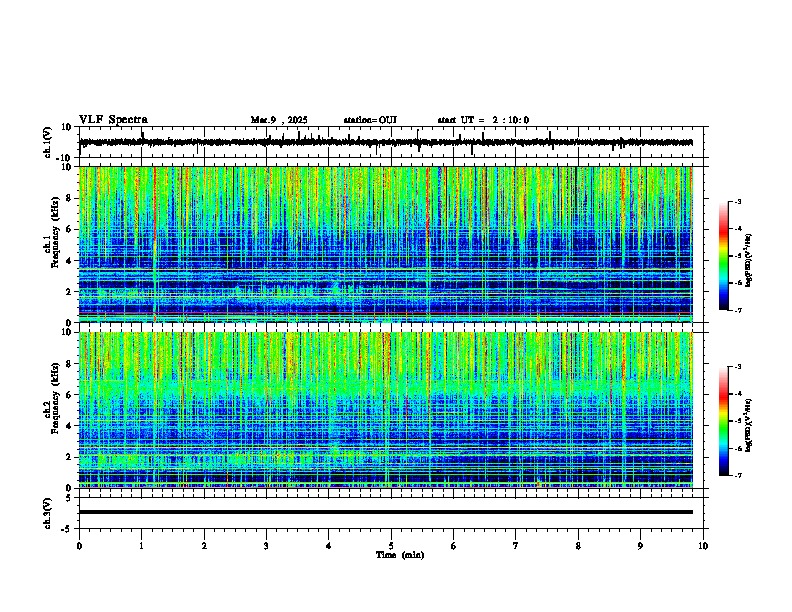The height and width of the screenshot is (612, 792).
Task: Click the "8" kHz tick on ch.1 frequency axis
Action: [x=69, y=198]
